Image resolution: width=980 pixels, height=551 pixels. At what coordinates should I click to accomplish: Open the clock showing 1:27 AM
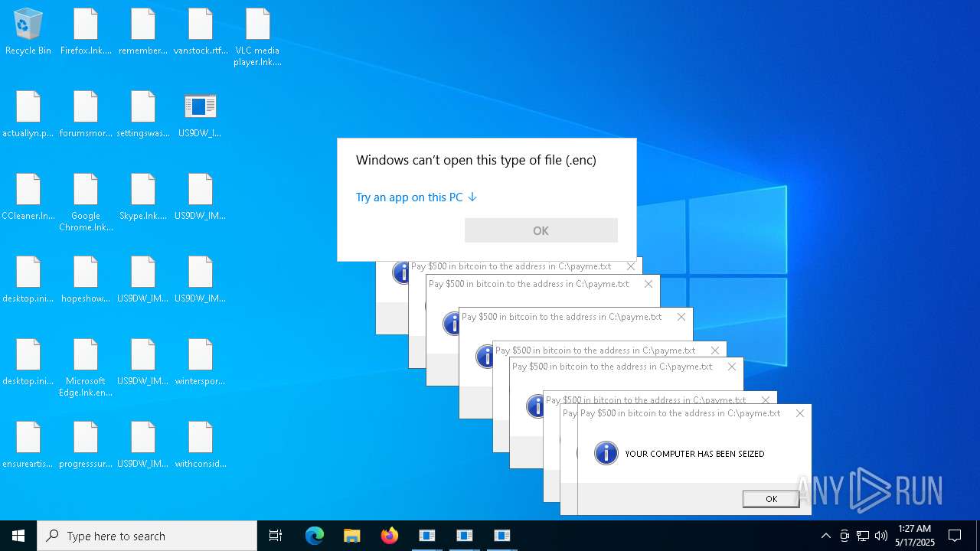[x=915, y=536]
